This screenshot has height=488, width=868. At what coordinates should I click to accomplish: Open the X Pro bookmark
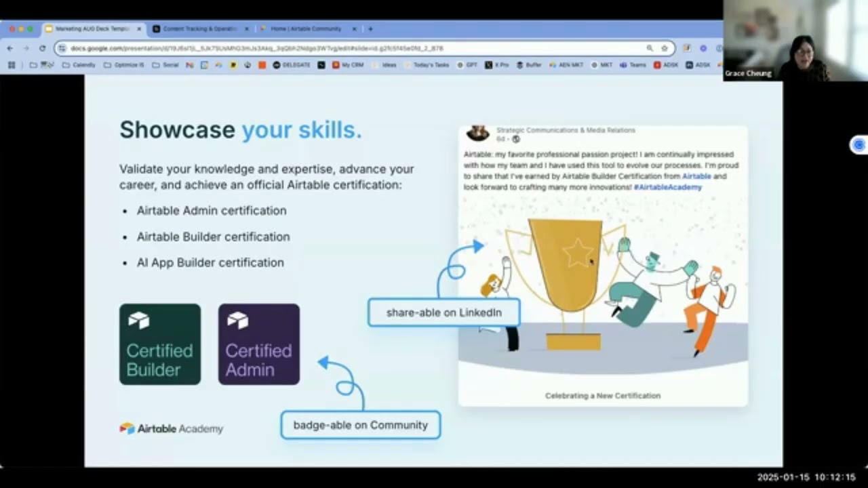point(497,65)
